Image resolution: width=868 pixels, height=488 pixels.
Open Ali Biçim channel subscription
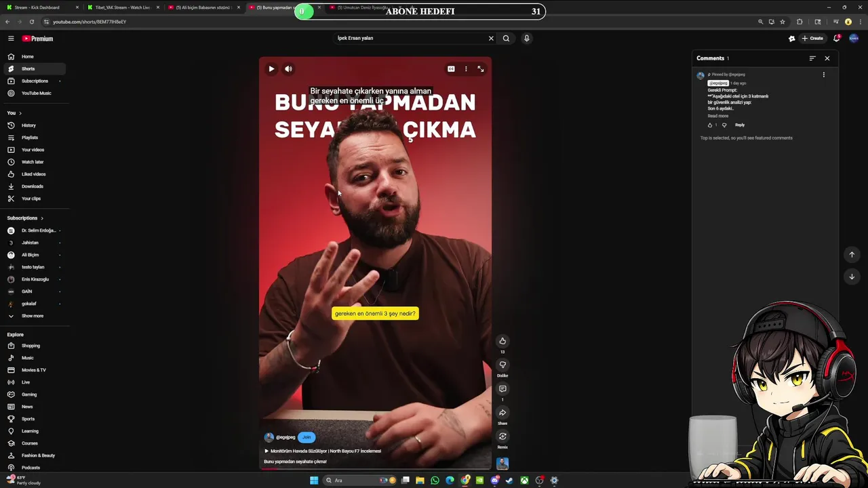[x=34, y=255]
